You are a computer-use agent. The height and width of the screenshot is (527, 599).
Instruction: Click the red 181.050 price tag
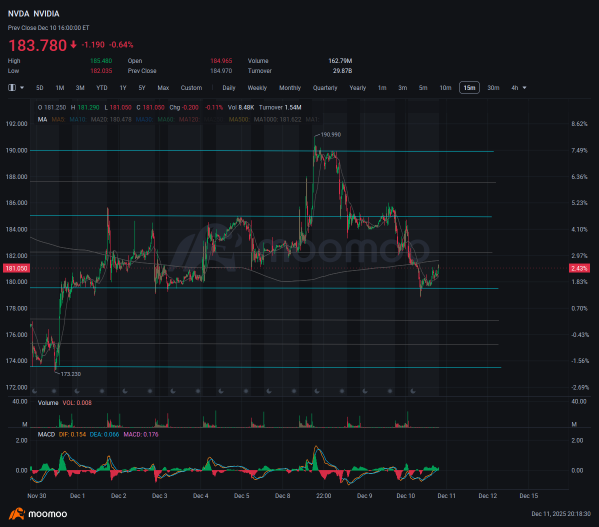pos(16,268)
